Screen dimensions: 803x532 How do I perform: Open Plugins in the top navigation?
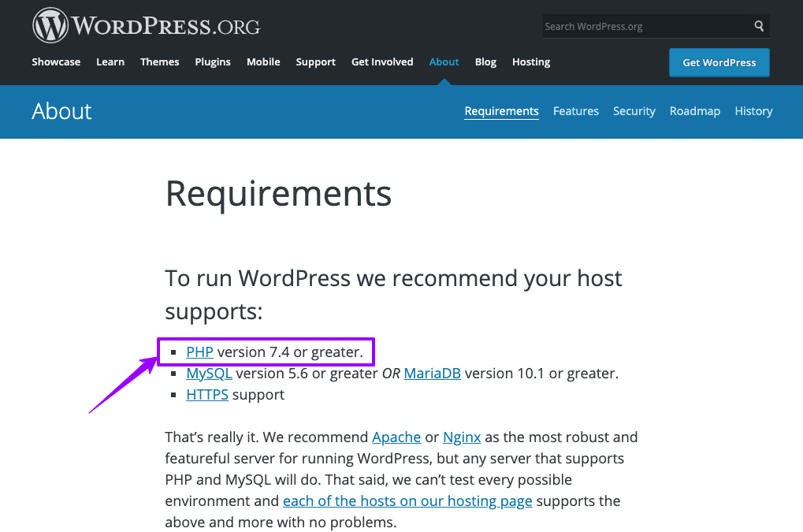213,61
